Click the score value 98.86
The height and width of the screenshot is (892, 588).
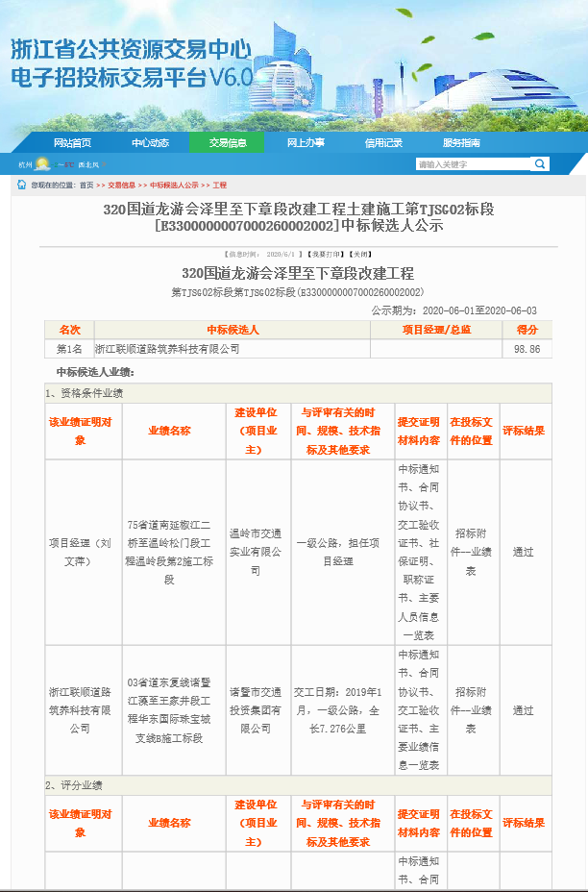pyautogui.click(x=527, y=349)
